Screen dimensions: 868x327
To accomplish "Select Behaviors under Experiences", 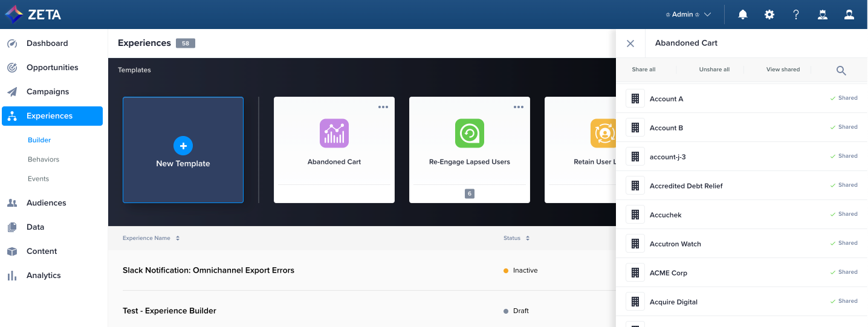I will 44,160.
